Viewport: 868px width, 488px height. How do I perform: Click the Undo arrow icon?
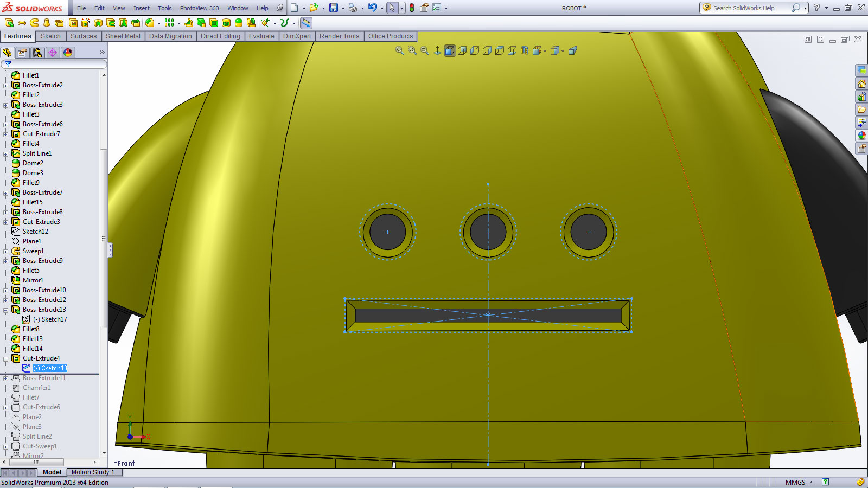(372, 8)
